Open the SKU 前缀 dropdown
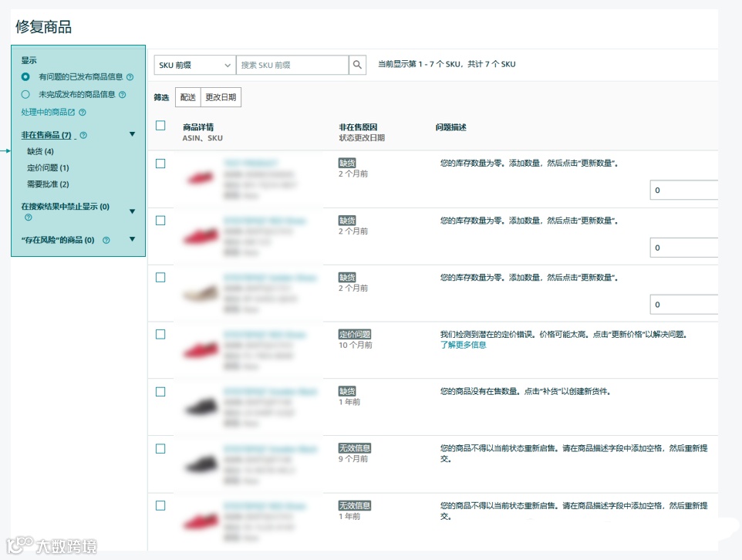The width and height of the screenshot is (742, 560). tap(195, 65)
